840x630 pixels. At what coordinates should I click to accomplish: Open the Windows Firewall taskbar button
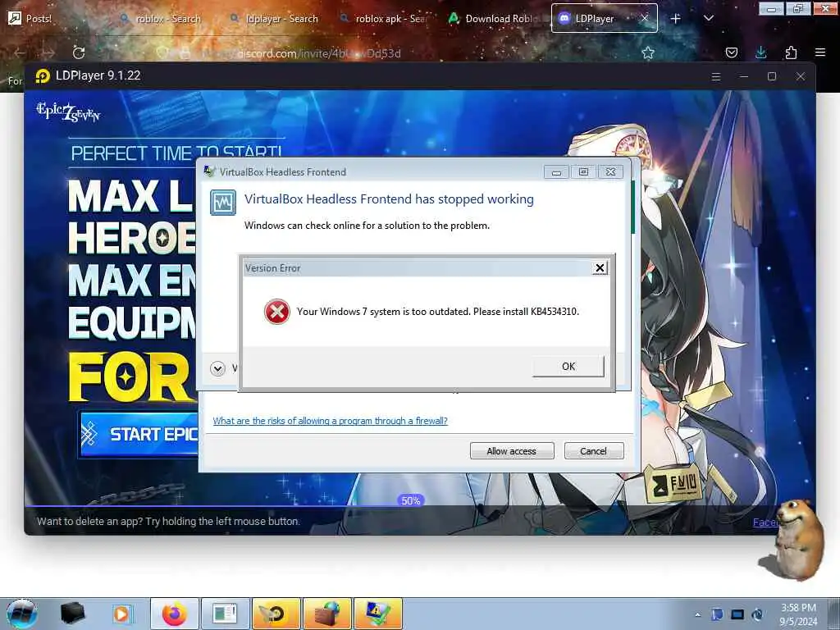coord(326,614)
